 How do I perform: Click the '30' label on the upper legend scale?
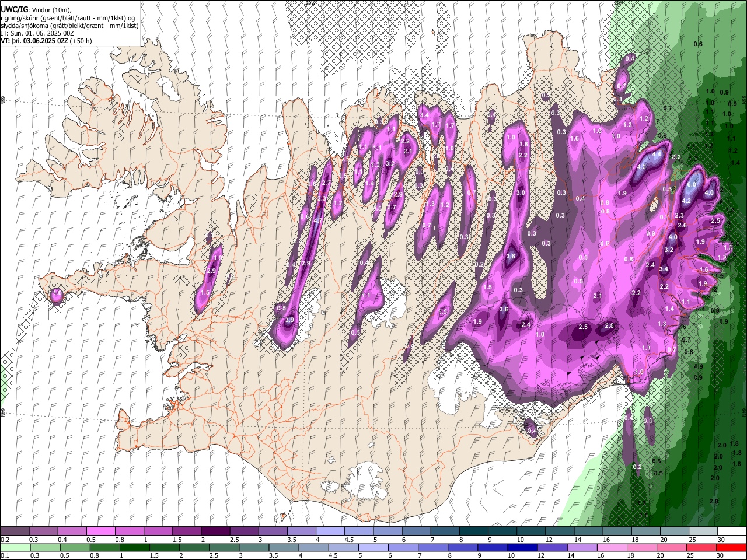[x=721, y=540]
